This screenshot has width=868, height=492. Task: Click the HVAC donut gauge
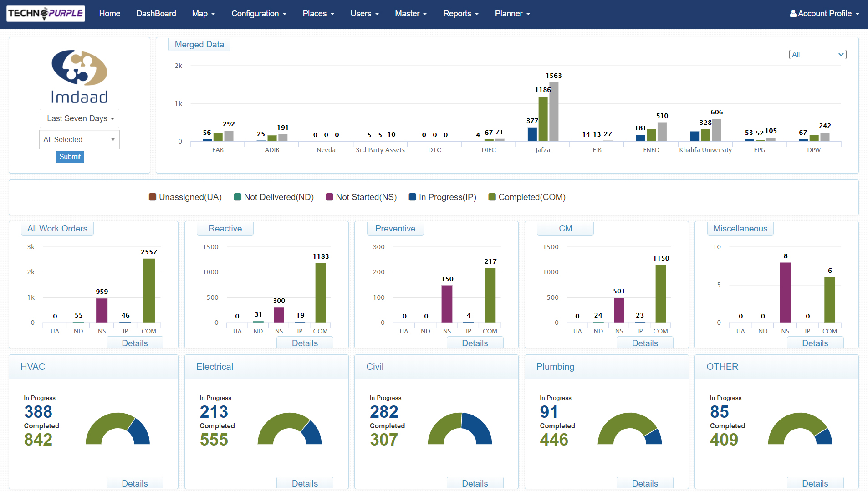[117, 429]
